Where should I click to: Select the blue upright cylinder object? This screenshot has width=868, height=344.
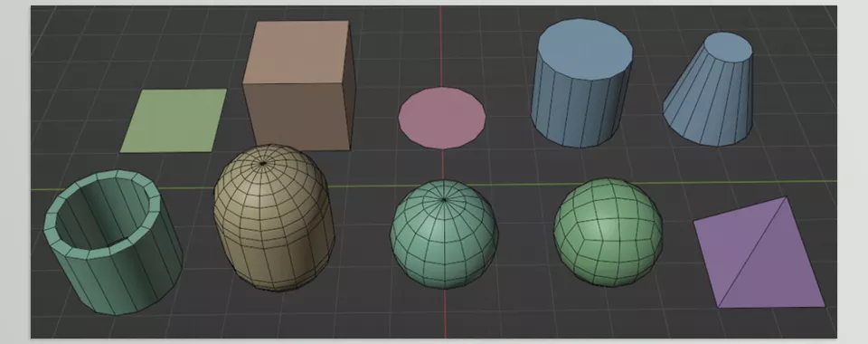581,83
